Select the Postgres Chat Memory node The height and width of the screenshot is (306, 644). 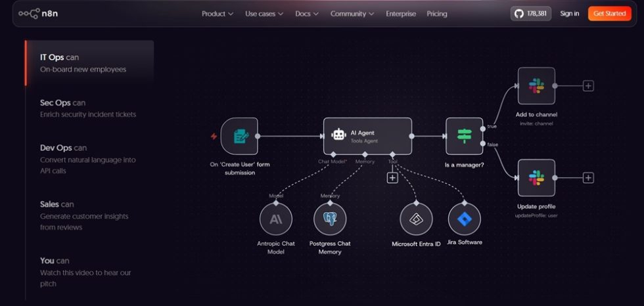coord(330,219)
